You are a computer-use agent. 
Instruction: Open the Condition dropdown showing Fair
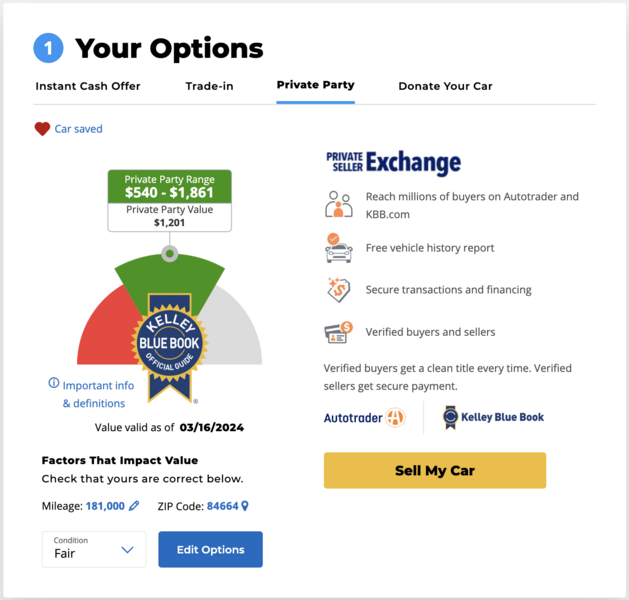94,549
